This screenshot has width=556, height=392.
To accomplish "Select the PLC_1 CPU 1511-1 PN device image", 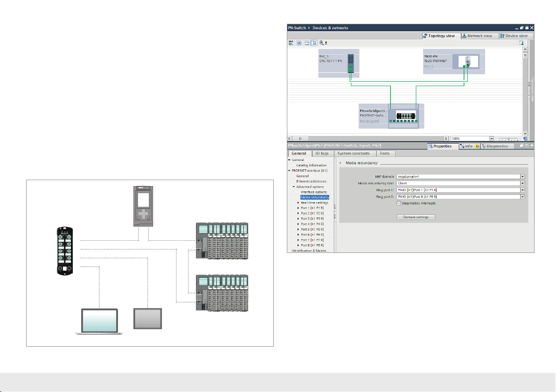I will click(x=351, y=63).
